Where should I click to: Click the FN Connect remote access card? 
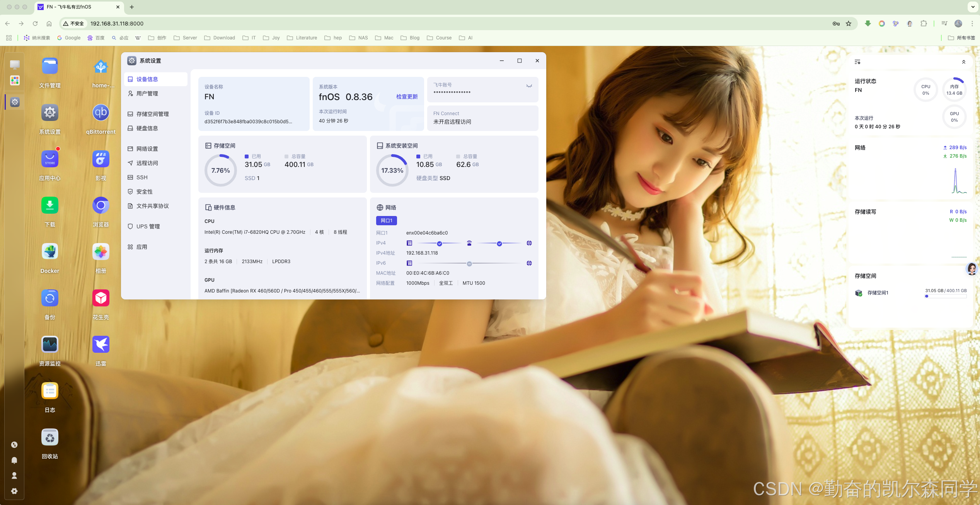click(x=482, y=118)
